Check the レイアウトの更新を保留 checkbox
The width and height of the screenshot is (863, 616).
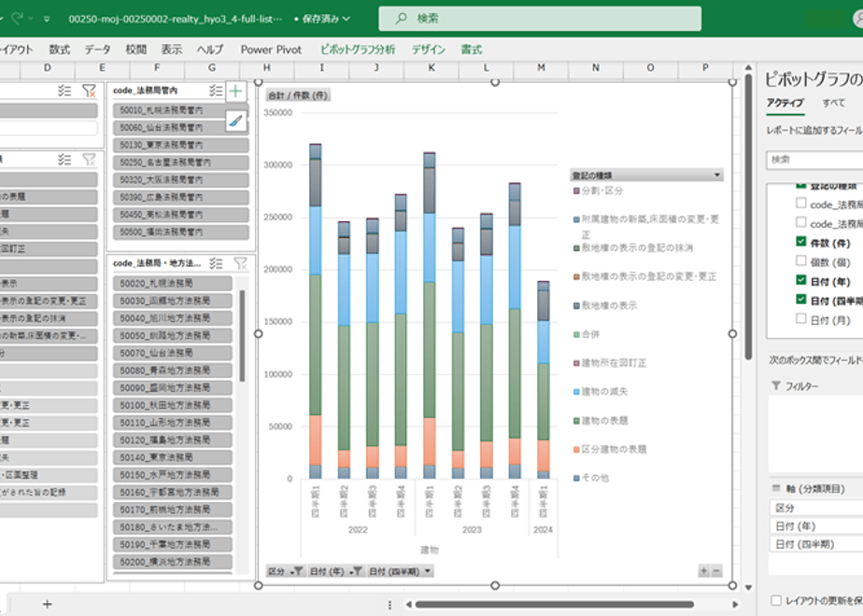click(776, 601)
